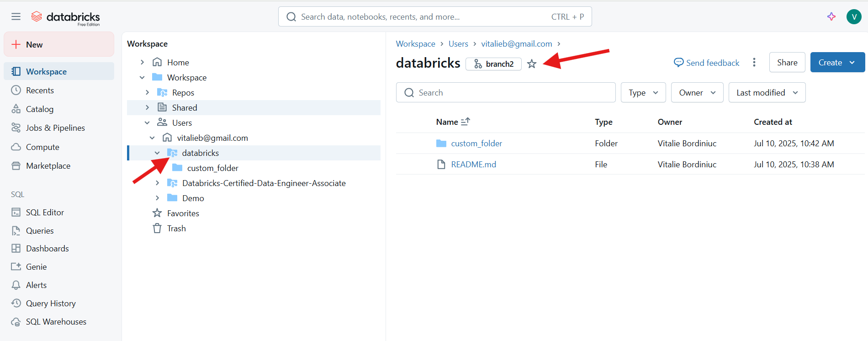The width and height of the screenshot is (868, 341).
Task: Click the vitalieb@gmail.com breadcrumb link
Action: click(517, 44)
